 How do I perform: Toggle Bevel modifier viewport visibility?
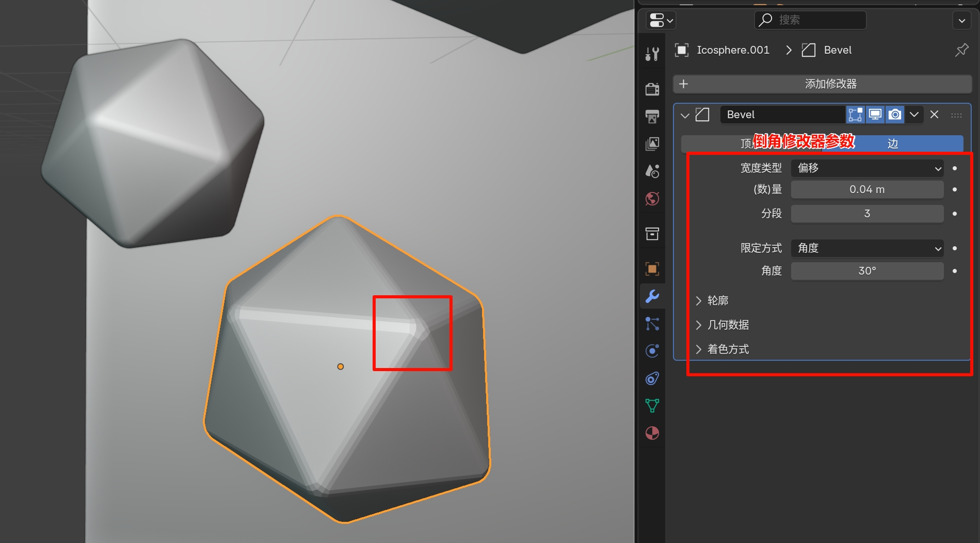pos(875,115)
